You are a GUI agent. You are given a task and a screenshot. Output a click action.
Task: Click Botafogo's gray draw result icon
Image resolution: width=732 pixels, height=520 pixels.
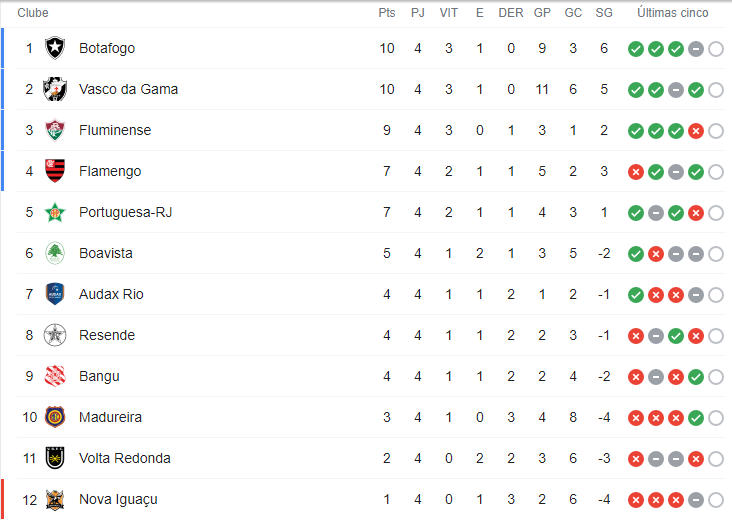696,49
